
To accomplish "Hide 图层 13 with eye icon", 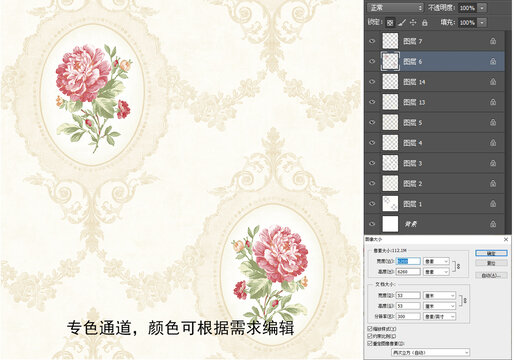I will (372, 102).
